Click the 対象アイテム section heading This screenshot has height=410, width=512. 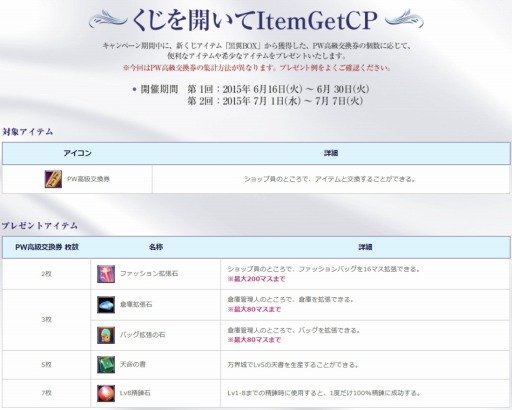click(28, 132)
